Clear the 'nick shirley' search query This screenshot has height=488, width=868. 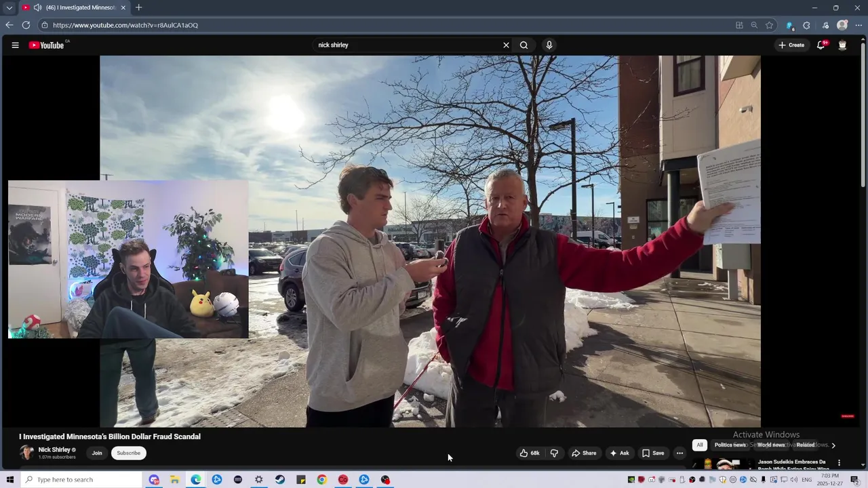[x=506, y=45]
